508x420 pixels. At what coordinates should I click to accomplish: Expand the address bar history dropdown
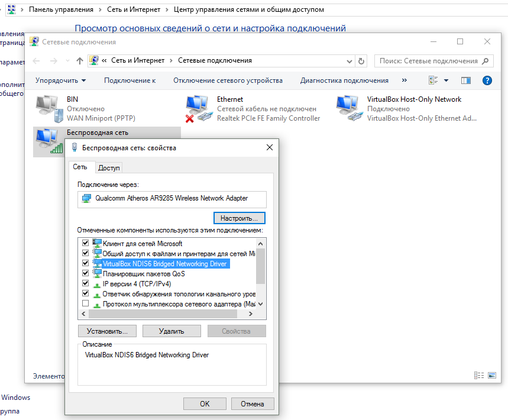tap(350, 61)
